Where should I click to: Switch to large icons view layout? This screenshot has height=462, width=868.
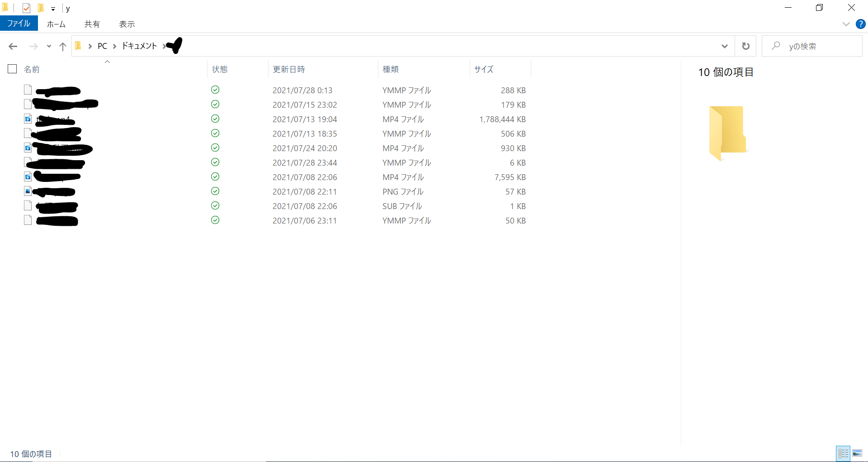click(857, 453)
